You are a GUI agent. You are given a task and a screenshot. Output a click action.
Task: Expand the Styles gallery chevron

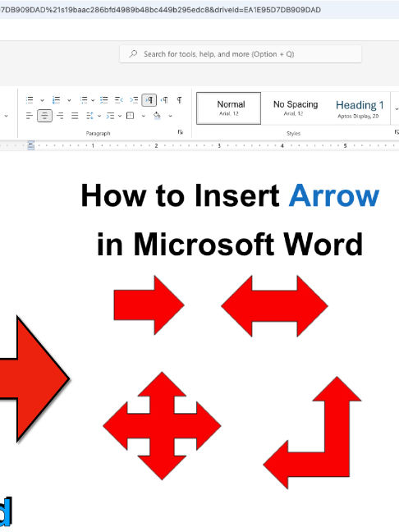[x=397, y=109]
